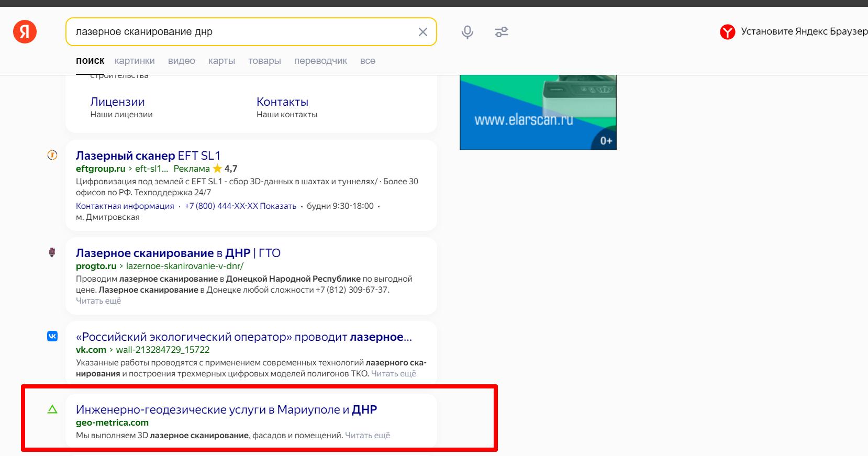Click м. Дмитровская text
The width and height of the screenshot is (868, 456).
point(108,217)
